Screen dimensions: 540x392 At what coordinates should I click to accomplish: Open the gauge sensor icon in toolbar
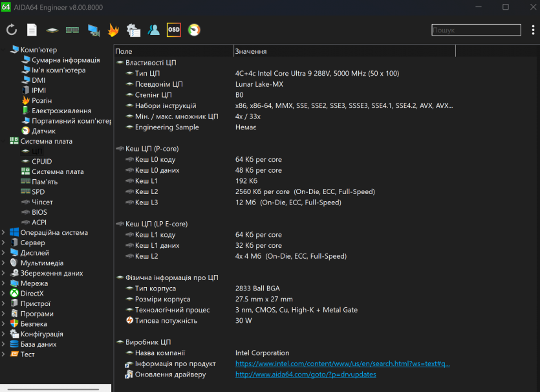coord(194,30)
